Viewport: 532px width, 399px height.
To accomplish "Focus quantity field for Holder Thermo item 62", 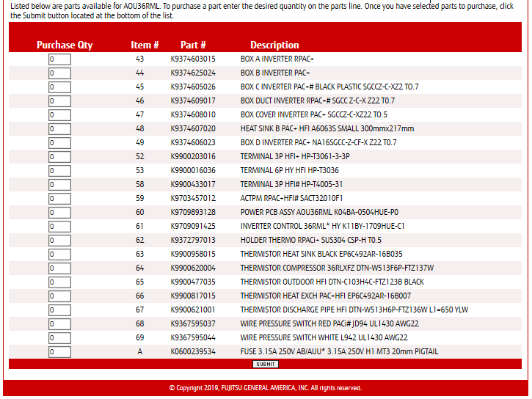I will click(x=59, y=240).
